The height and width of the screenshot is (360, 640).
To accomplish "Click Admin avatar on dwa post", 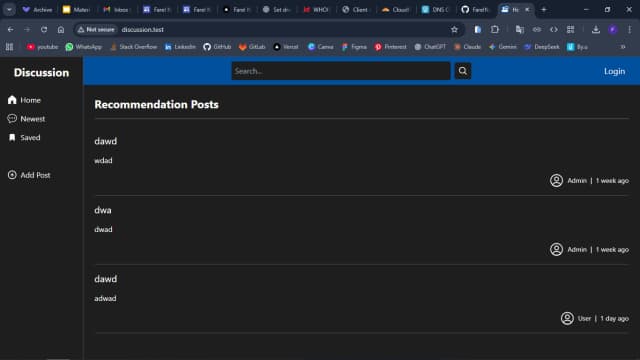I will 556,249.
